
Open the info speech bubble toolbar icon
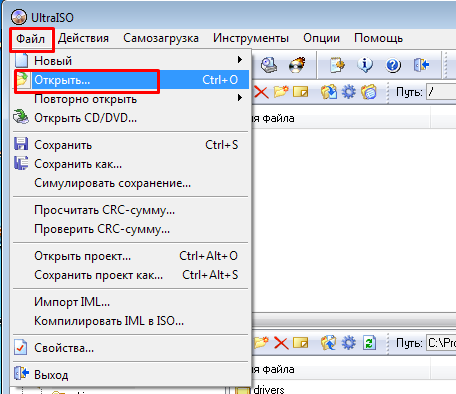[365, 65]
